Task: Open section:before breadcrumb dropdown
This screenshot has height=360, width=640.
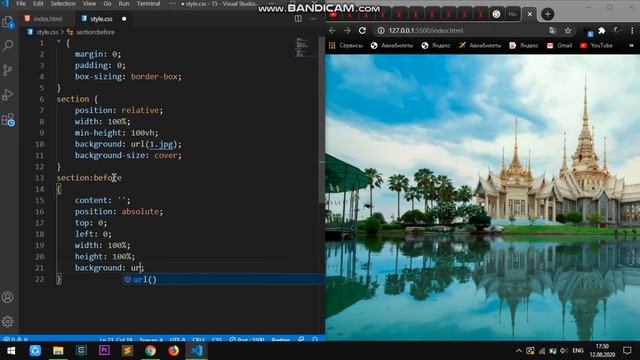Action: click(x=91, y=32)
